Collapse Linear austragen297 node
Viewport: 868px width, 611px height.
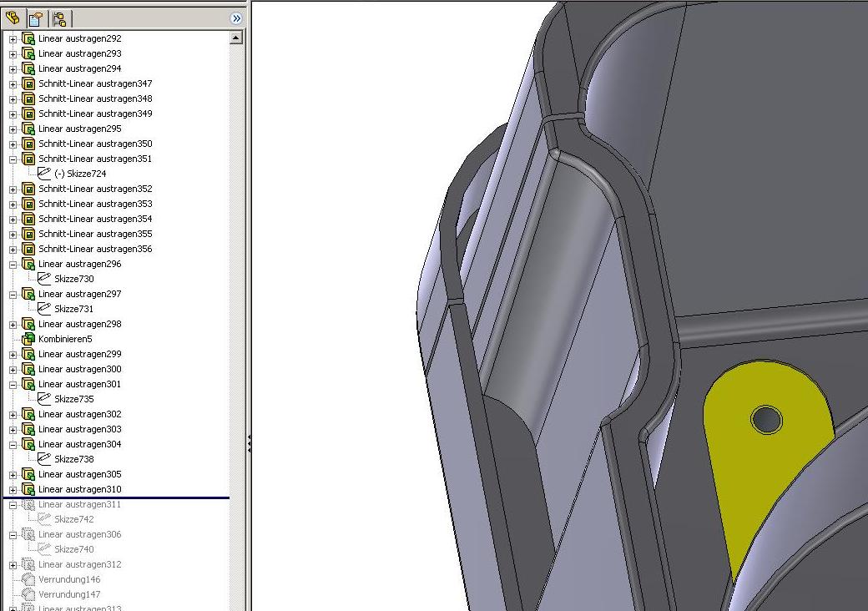pos(13,295)
